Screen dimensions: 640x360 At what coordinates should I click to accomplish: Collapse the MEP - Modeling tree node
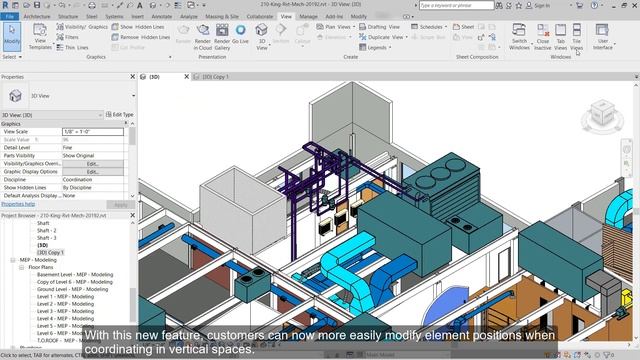[13, 260]
